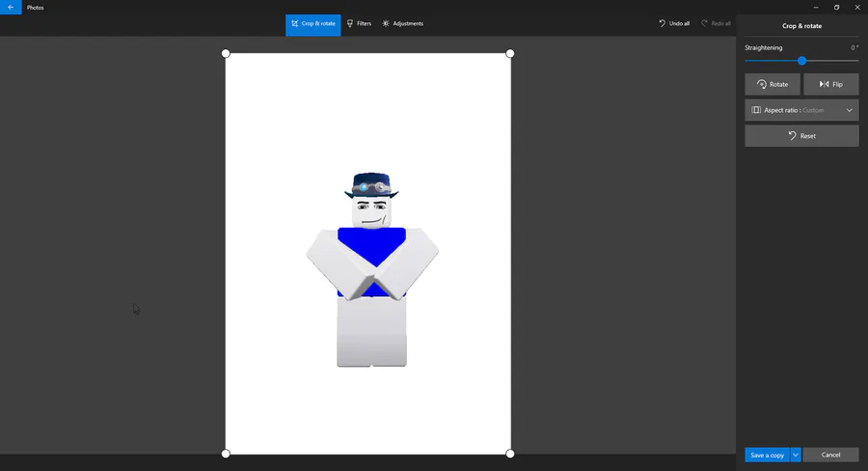
Task: Click the Straightening slider handle
Action: tap(801, 61)
